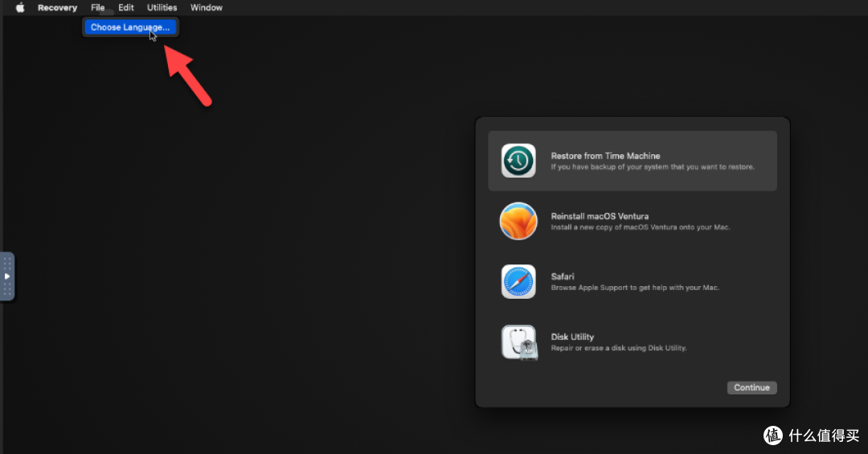Image resolution: width=868 pixels, height=454 pixels.
Task: Open the Apple logo menu
Action: pos(20,8)
